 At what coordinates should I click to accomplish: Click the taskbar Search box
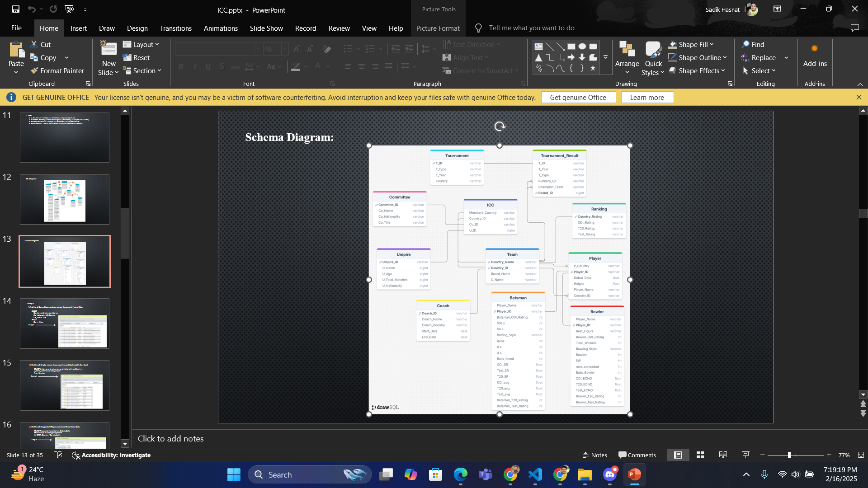pos(310,474)
